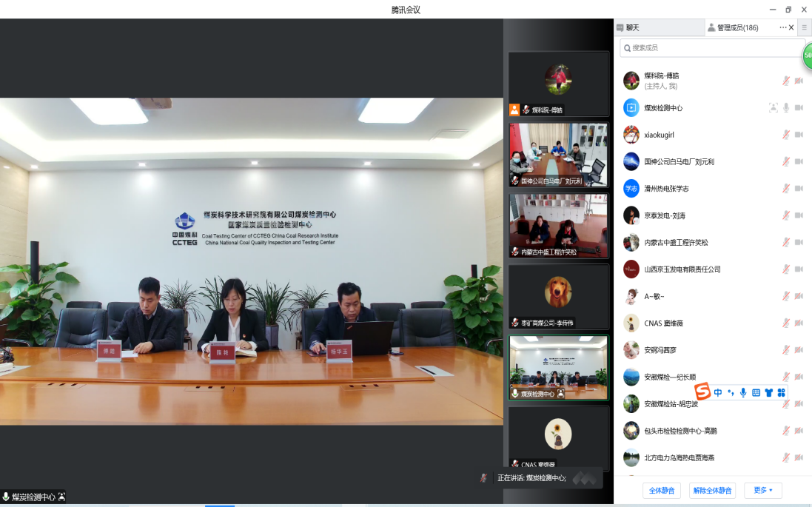Click the dog avatar on 李传伟 video tile
The height and width of the screenshot is (507, 812).
[558, 292]
